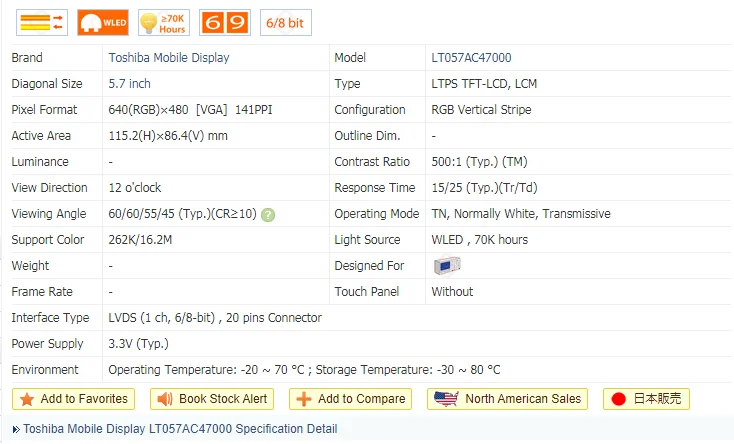
Task: Click the LVDS interface stripe icon
Action: 42,22
